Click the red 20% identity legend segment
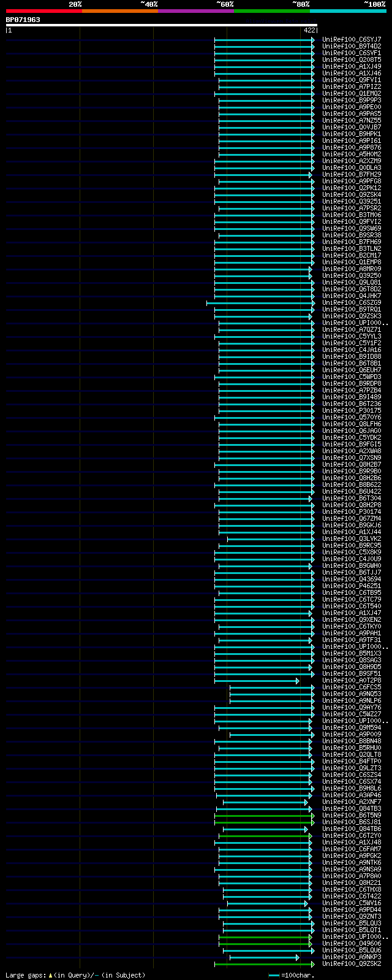Screen dimensions: 392x980 44,11
